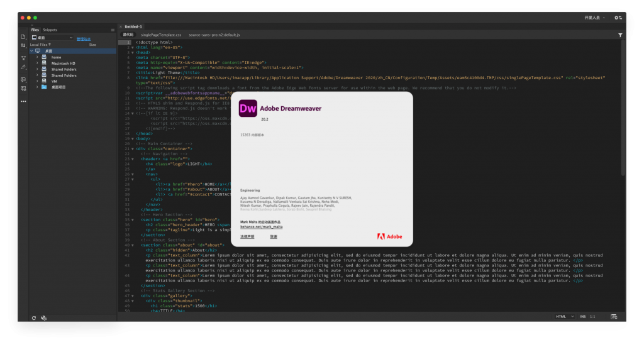This screenshot has width=644, height=345.
Task: Click the <title>Light Theme</title> code line
Action: (x=167, y=73)
